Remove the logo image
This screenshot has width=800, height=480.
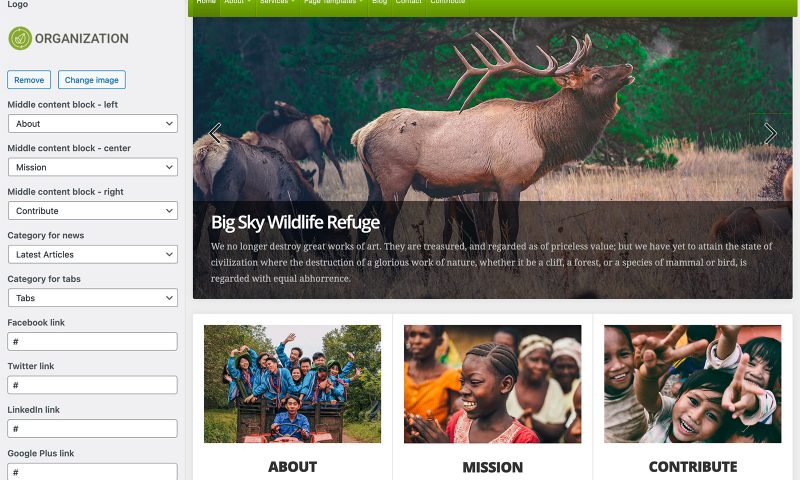coord(29,80)
